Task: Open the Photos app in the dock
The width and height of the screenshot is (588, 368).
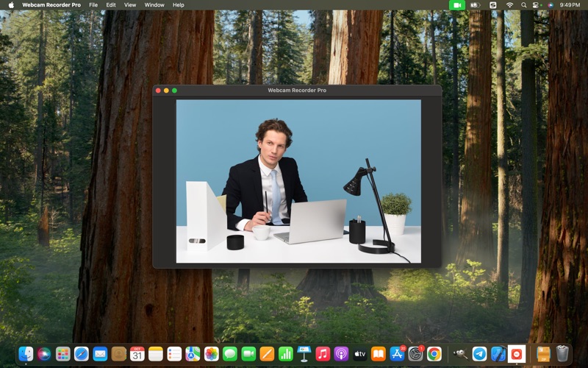Action: click(212, 353)
